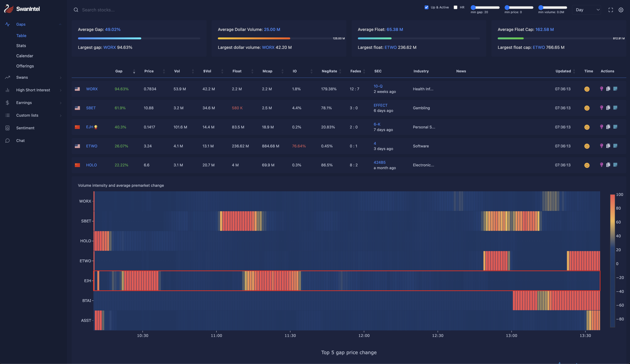
Task: Click the copy icon in the HOLO row
Action: [608, 165]
